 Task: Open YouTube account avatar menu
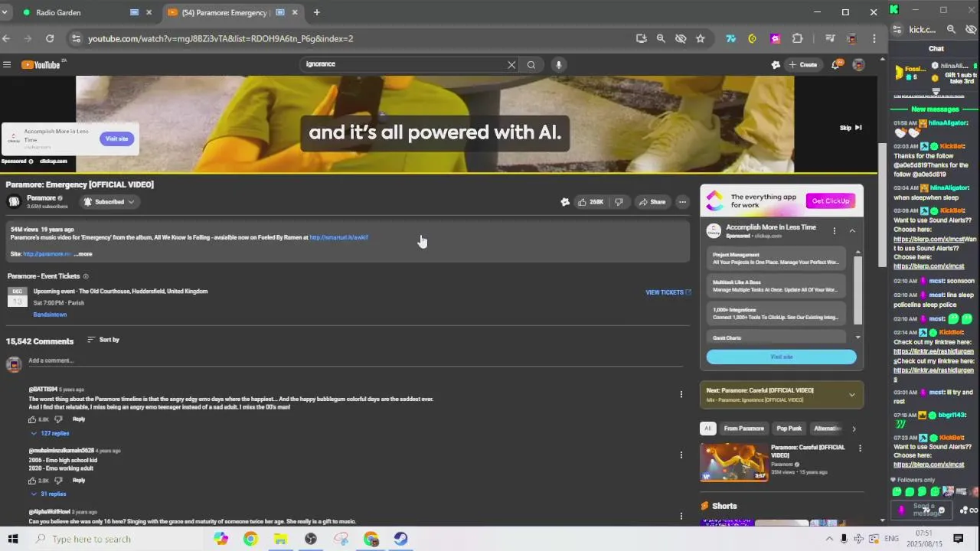tap(858, 65)
